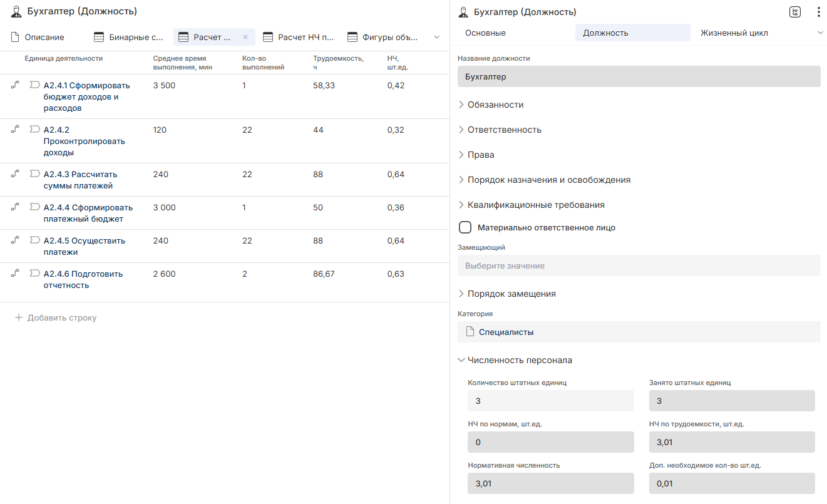
Task: Enable the Материально ответственное лицо checkbox
Action: (x=465, y=227)
